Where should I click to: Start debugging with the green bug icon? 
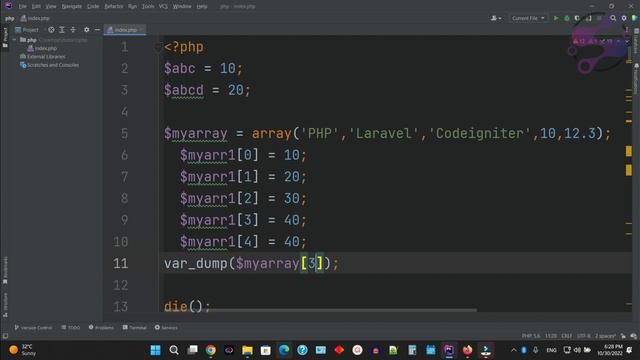click(567, 18)
